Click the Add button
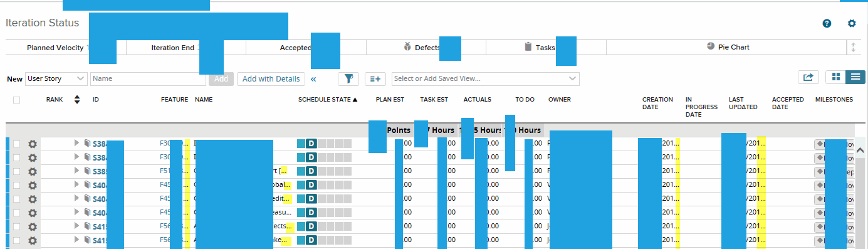The height and width of the screenshot is (249, 868). pos(221,79)
